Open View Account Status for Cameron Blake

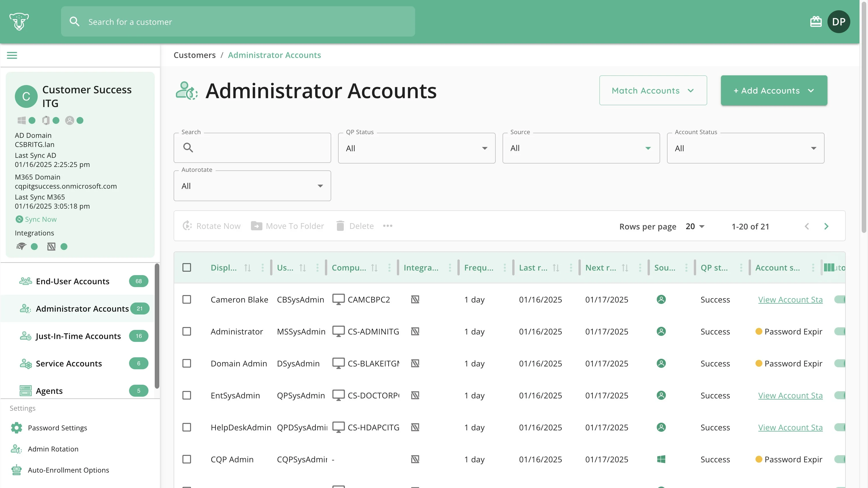click(x=790, y=299)
